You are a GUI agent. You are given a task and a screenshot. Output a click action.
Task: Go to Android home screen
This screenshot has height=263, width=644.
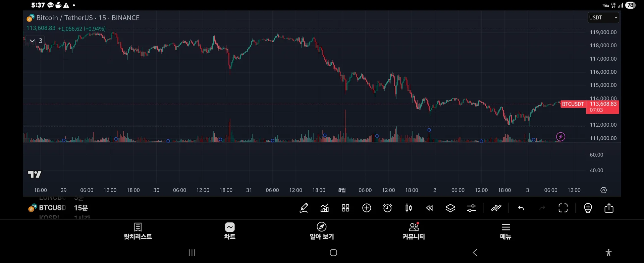click(x=333, y=253)
